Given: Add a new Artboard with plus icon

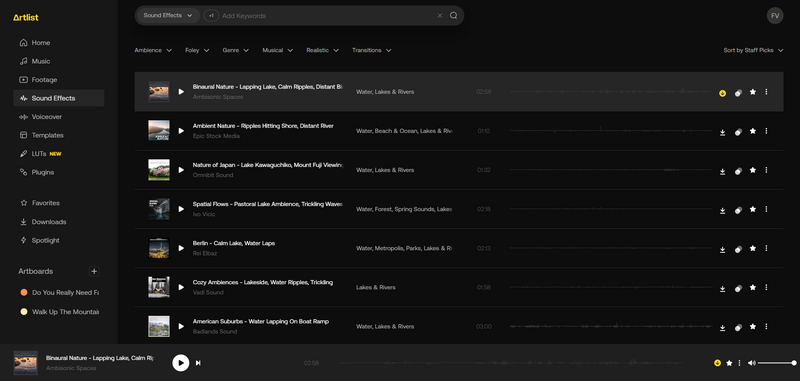Looking at the screenshot, I should (x=94, y=271).
